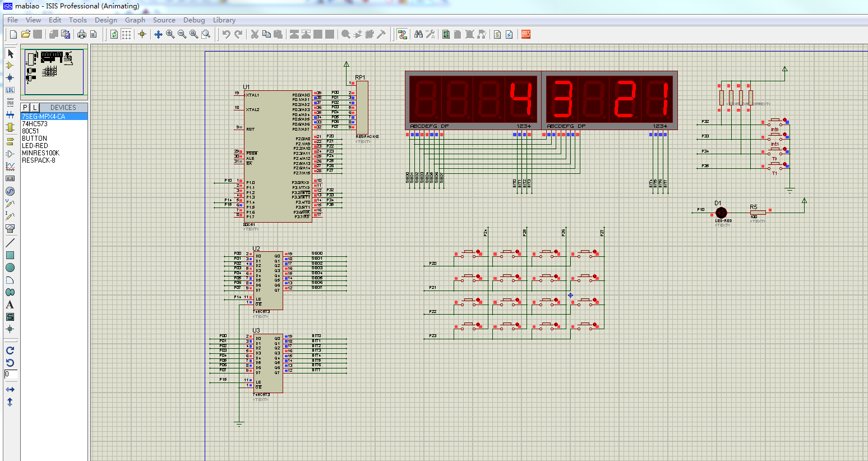Select the Selection Mode arrow tool
The width and height of the screenshot is (868, 461).
point(10,53)
